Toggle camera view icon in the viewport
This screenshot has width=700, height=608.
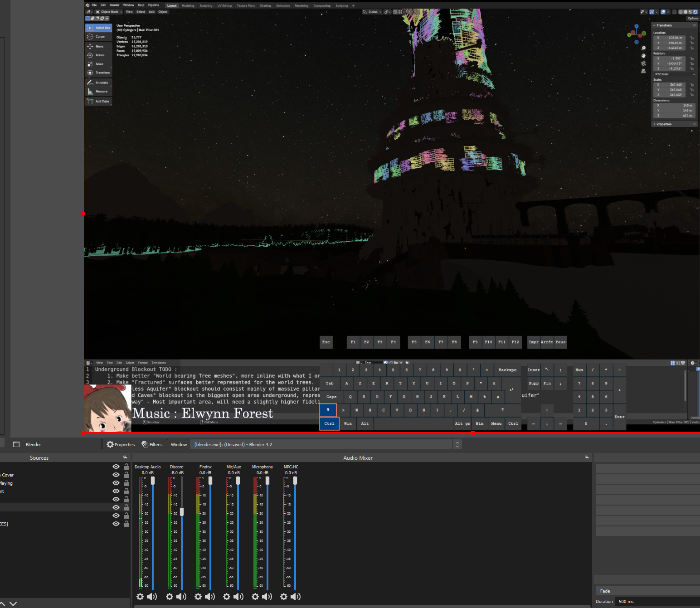(643, 63)
